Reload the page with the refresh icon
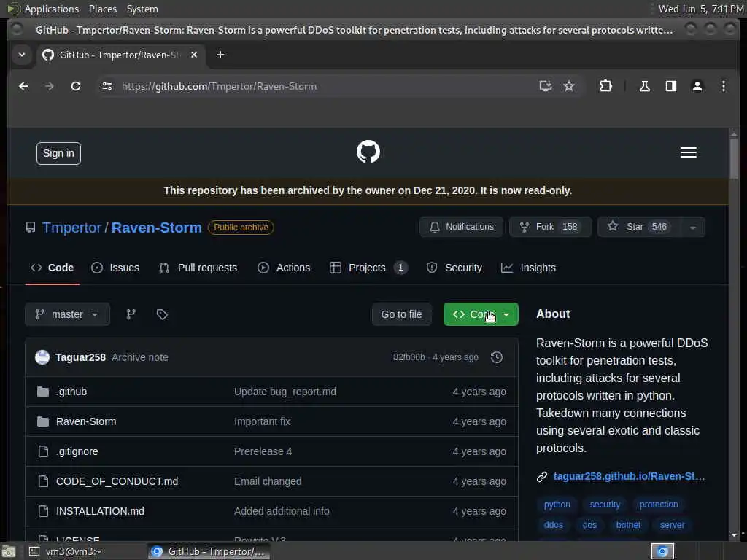This screenshot has width=747, height=560. click(x=76, y=86)
